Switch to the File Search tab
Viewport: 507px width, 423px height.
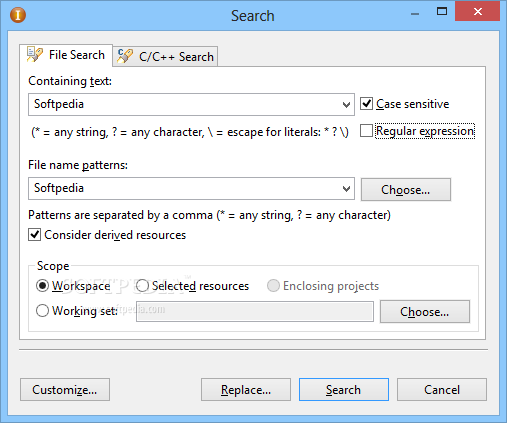point(66,55)
